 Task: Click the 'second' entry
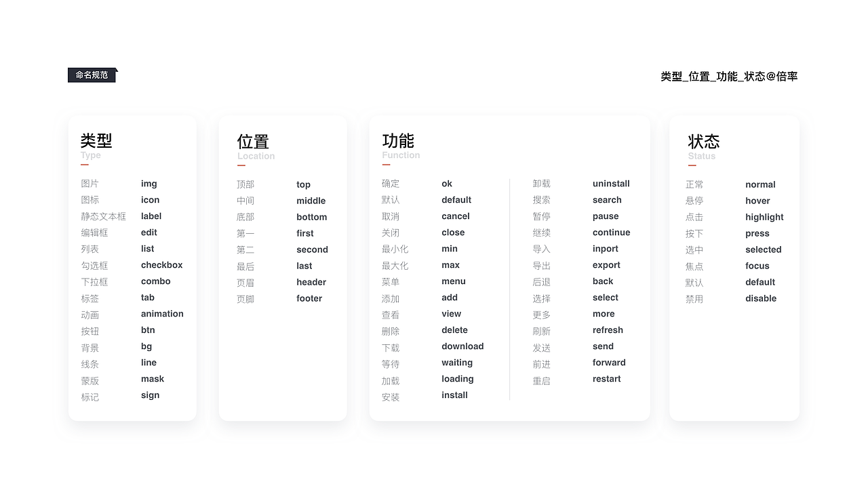click(x=312, y=249)
